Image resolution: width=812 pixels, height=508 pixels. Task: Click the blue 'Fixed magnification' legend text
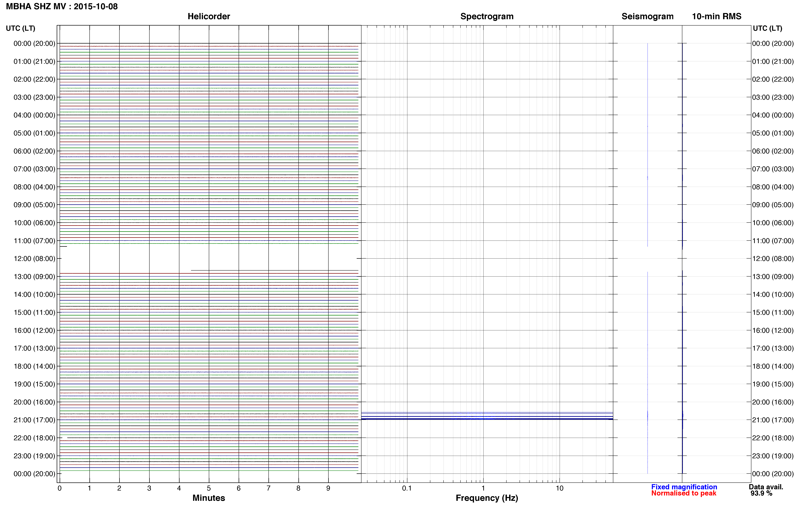coord(684,487)
